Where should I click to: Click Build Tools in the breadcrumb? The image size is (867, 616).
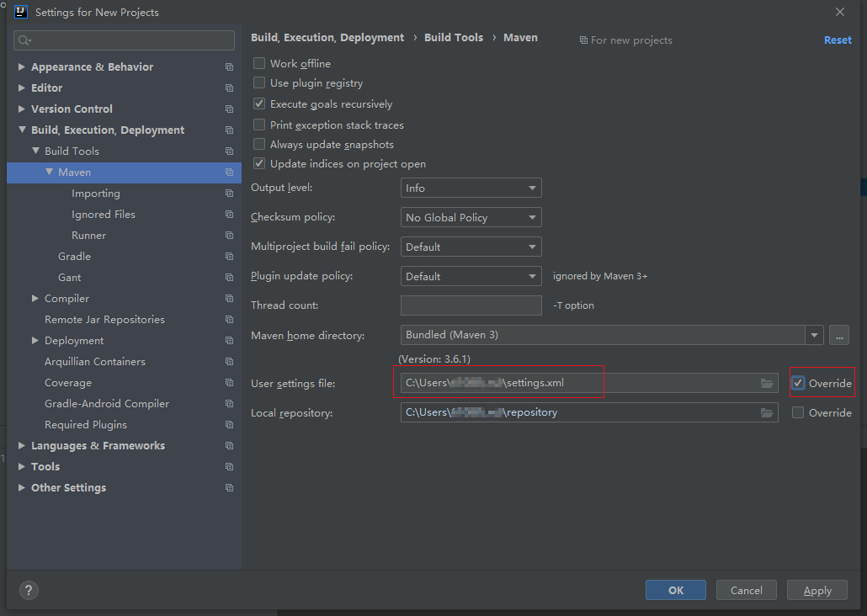point(454,38)
